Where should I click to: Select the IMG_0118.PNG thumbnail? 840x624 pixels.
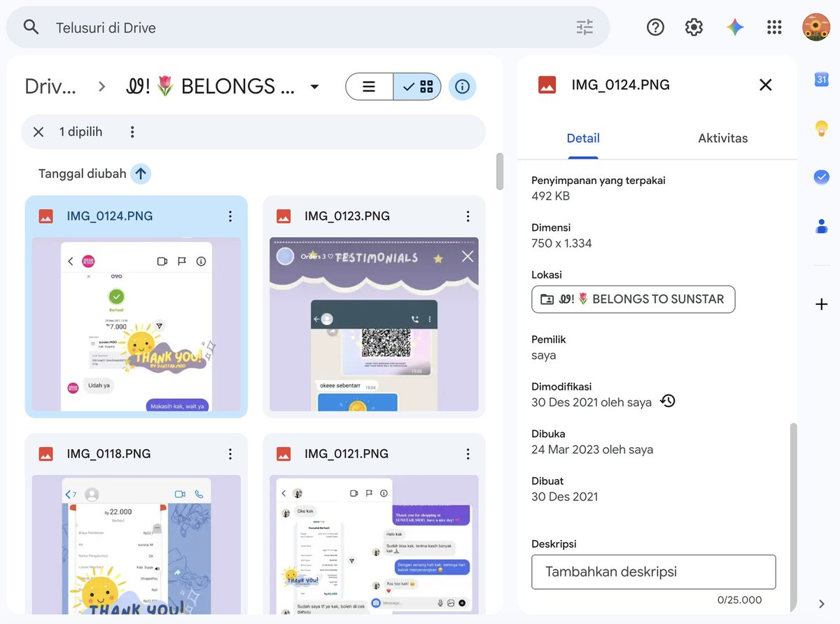pyautogui.click(x=136, y=544)
